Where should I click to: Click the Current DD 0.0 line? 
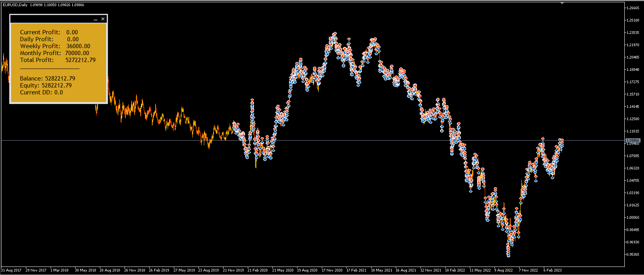[x=41, y=92]
